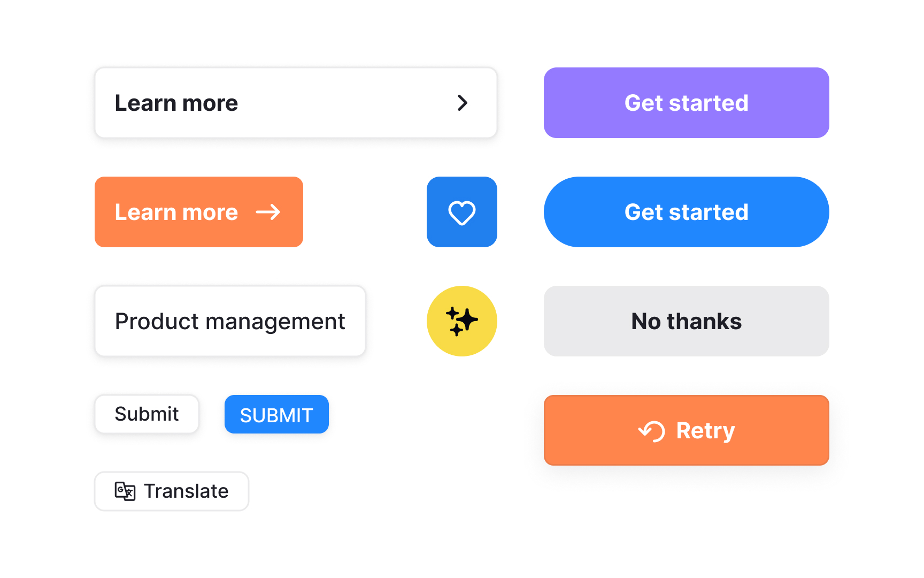The height and width of the screenshot is (578, 924).
Task: Click the word 'thanks' on gray button
Action: coord(704,321)
